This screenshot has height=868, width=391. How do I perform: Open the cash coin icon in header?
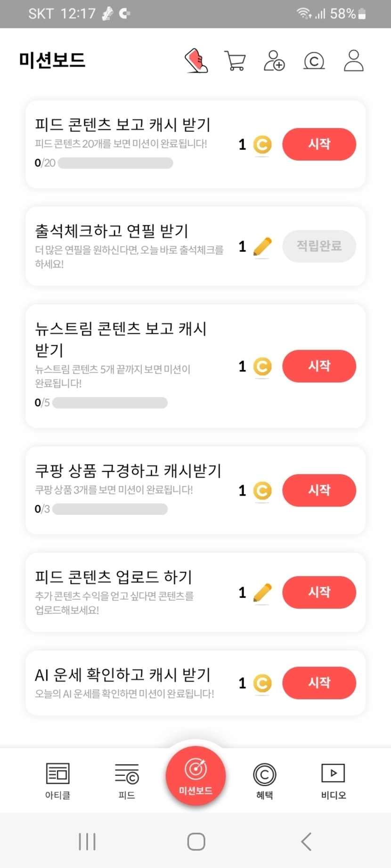[x=314, y=61]
